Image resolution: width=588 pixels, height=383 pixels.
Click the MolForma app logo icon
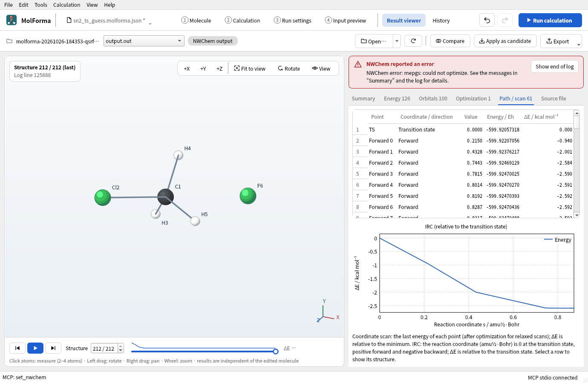tap(12, 20)
